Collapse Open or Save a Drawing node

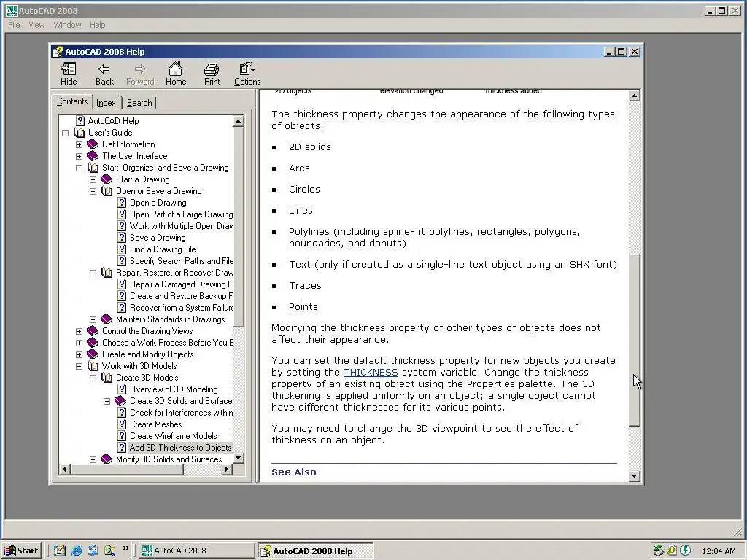93,192
